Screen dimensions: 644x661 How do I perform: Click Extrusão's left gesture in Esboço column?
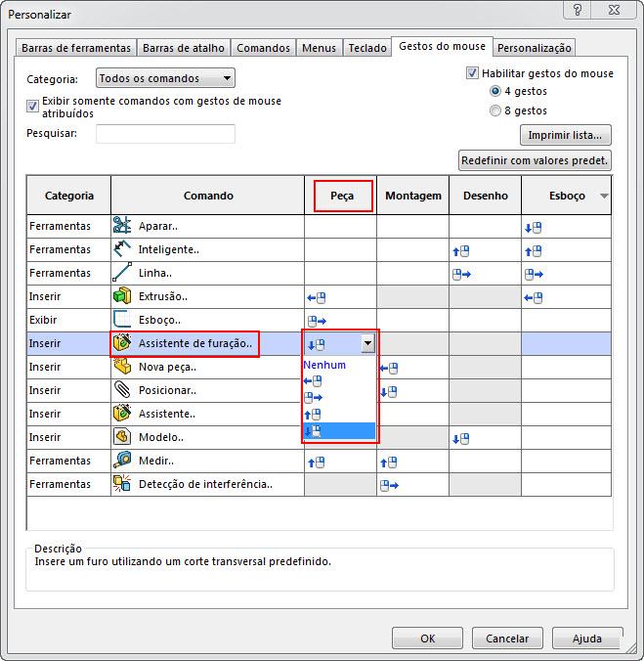coord(534,298)
